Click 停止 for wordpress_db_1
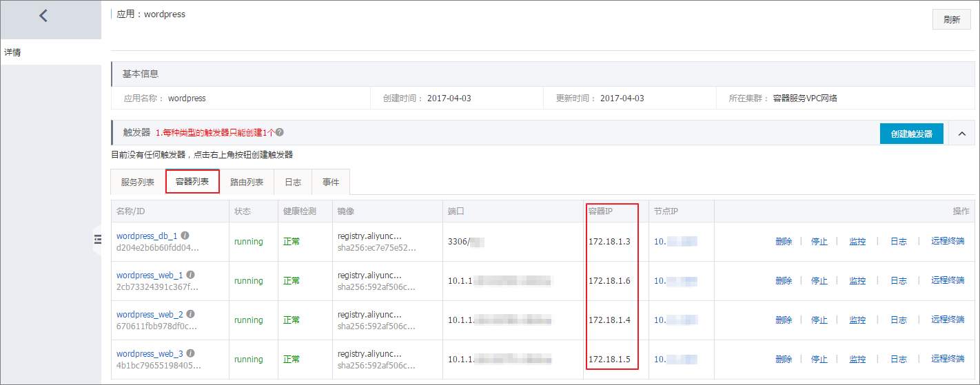 819,241
